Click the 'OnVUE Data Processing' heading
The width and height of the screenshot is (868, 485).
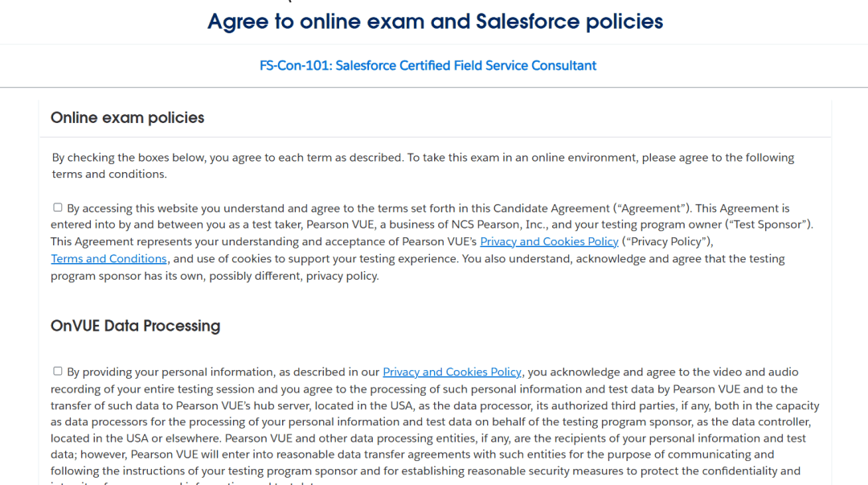(x=135, y=326)
